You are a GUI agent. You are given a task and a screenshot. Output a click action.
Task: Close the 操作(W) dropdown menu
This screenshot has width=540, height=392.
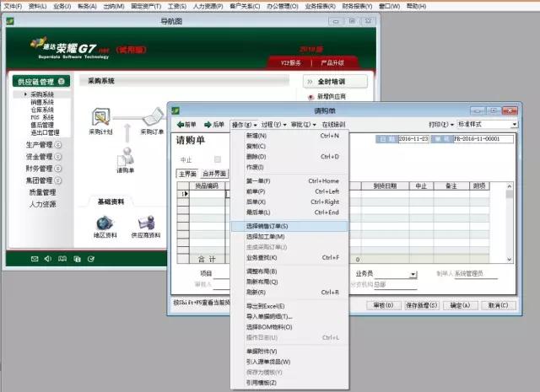coord(245,125)
